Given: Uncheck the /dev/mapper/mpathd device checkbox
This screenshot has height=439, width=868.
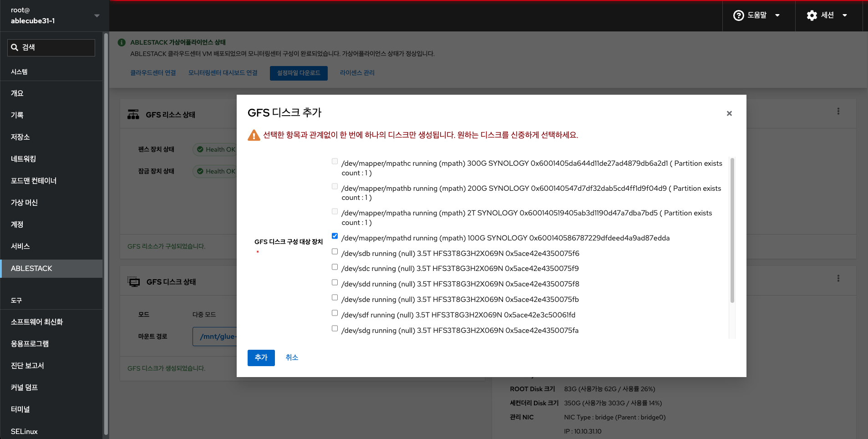Looking at the screenshot, I should click(x=335, y=236).
